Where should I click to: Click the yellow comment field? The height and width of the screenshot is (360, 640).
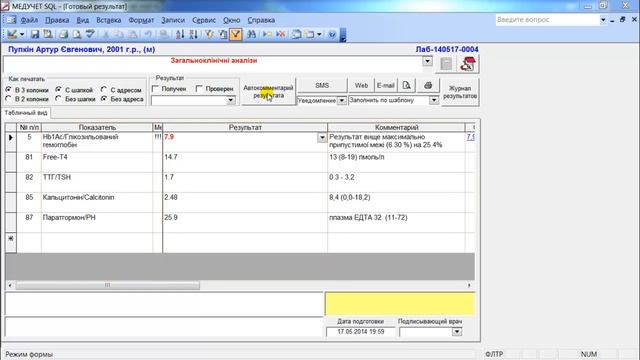click(x=400, y=304)
